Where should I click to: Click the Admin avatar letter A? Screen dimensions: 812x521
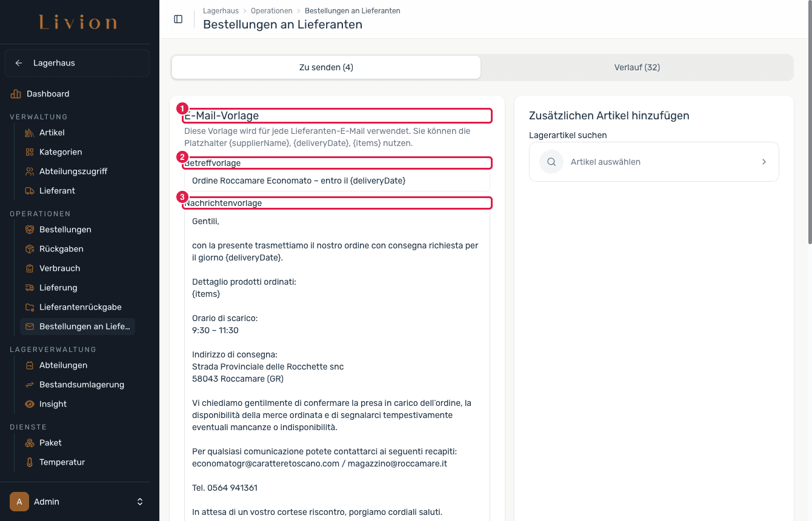pos(19,502)
